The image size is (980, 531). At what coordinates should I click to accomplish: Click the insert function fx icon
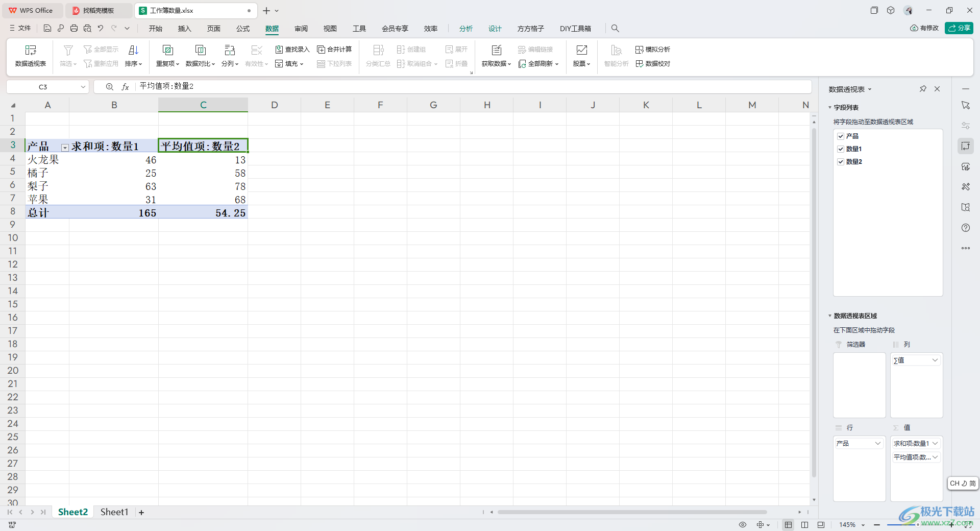click(x=125, y=87)
